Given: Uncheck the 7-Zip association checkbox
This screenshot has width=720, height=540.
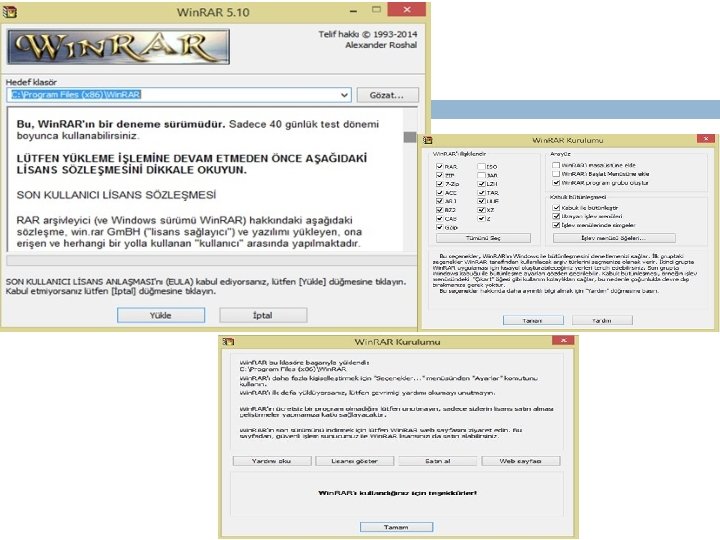Looking at the screenshot, I should tap(439, 184).
